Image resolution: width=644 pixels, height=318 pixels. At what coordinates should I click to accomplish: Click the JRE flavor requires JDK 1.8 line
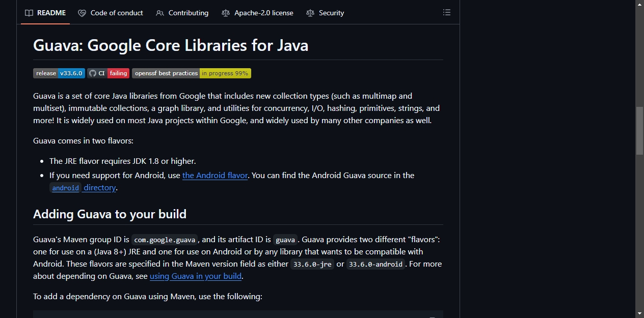click(123, 161)
